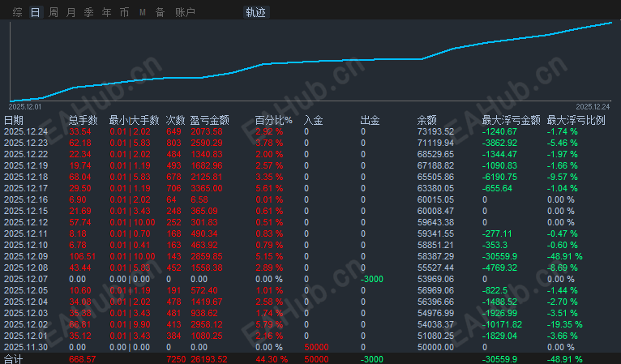
Task: Click the 轨迹 trajectory button
Action: point(256,12)
